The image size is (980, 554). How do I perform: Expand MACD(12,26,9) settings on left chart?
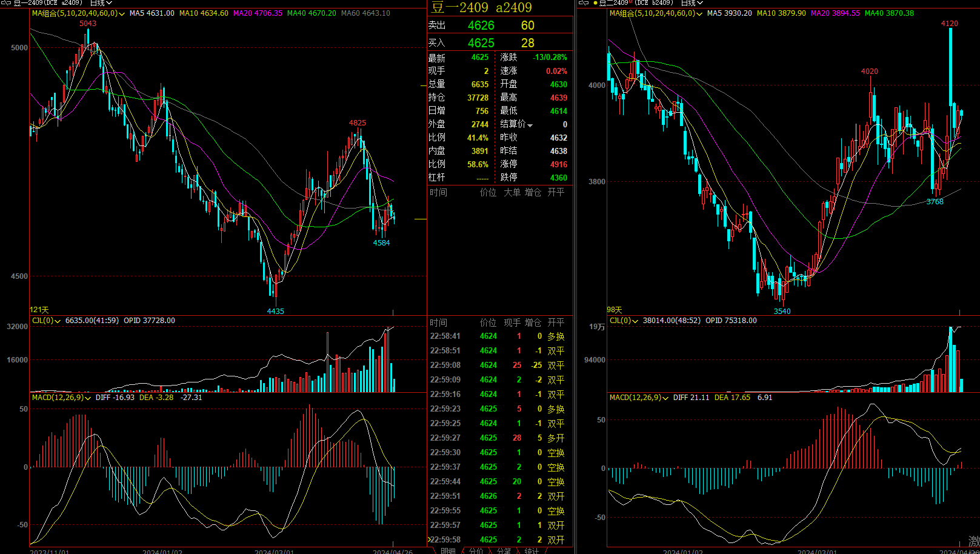point(88,398)
